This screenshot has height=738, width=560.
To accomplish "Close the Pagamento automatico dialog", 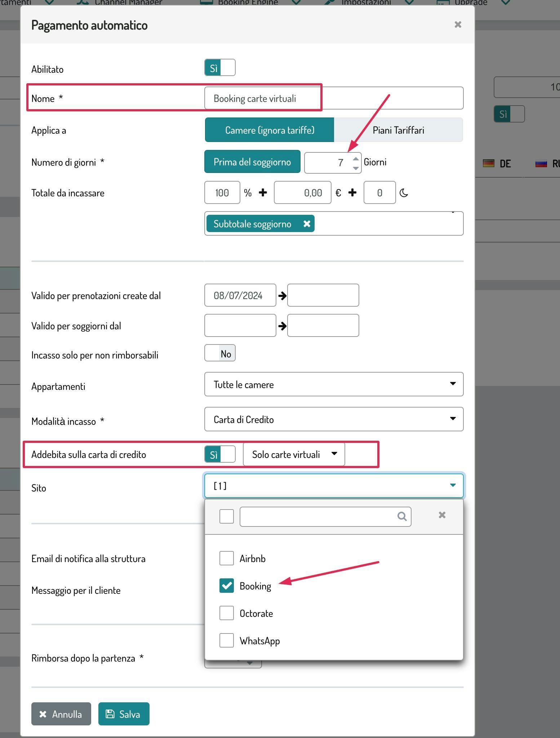I will coord(458,25).
